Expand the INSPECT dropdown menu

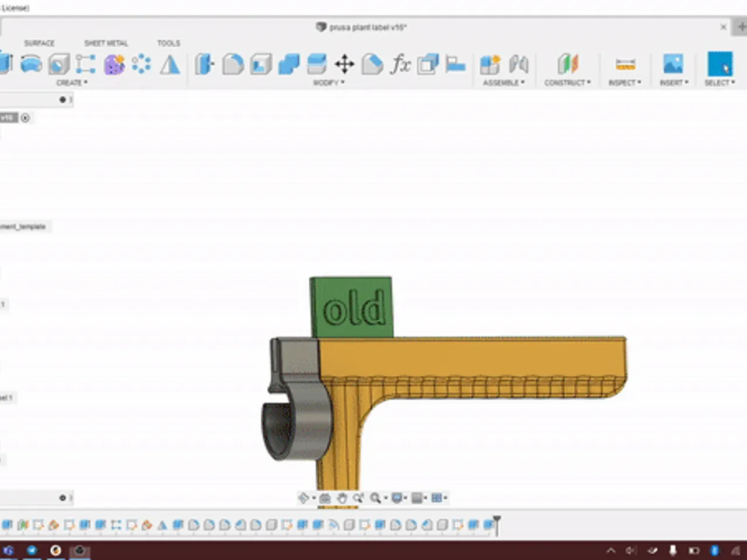pos(624,83)
